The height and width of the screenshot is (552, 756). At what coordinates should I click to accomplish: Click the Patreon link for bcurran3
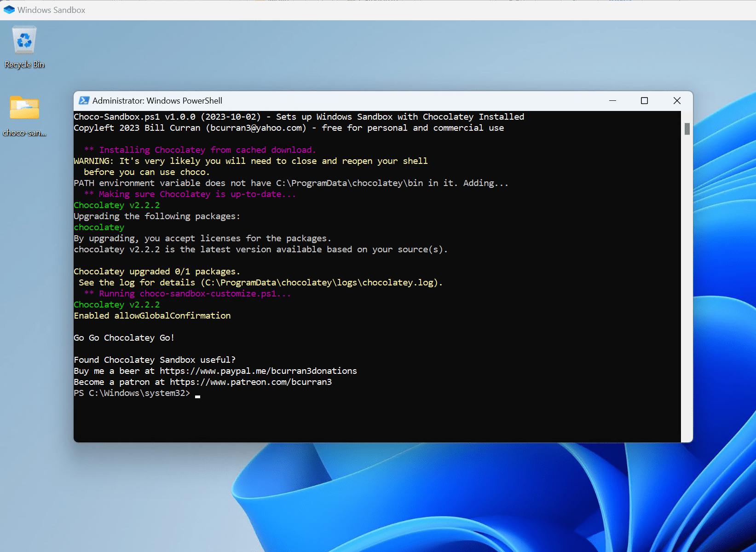251,382
